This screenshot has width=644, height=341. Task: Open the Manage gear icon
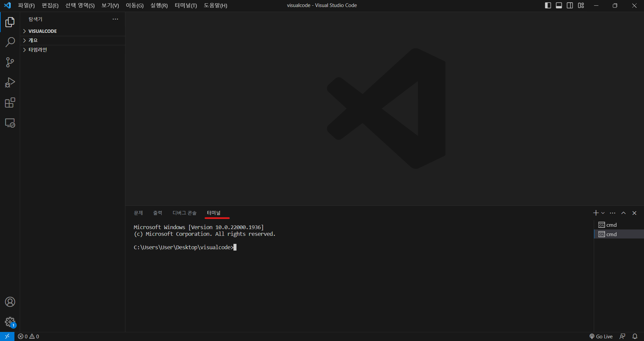10,322
